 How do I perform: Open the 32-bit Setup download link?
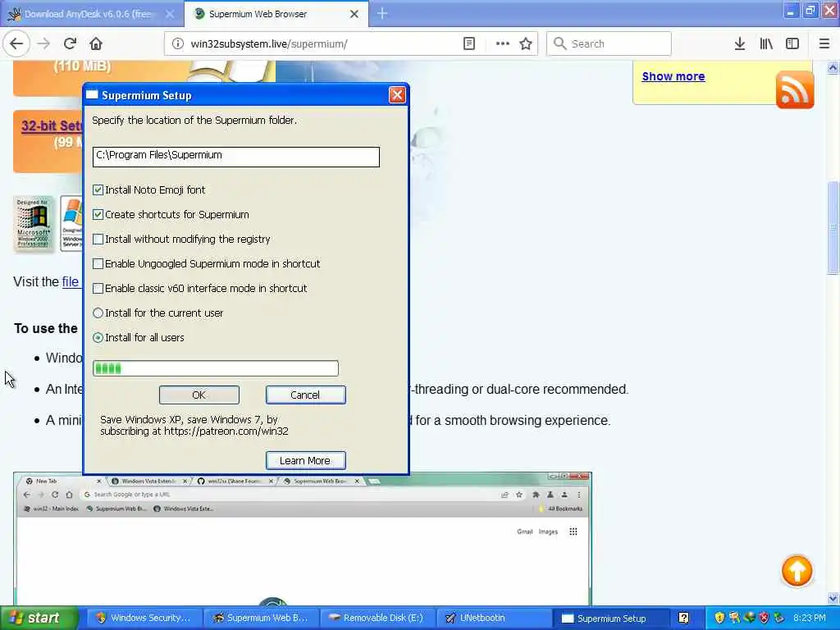(x=52, y=126)
